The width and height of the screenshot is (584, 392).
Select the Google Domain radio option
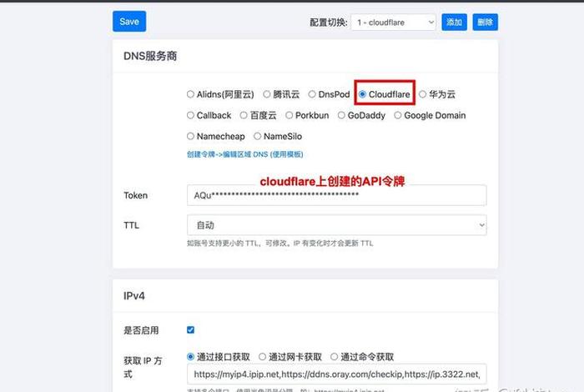[x=398, y=115]
